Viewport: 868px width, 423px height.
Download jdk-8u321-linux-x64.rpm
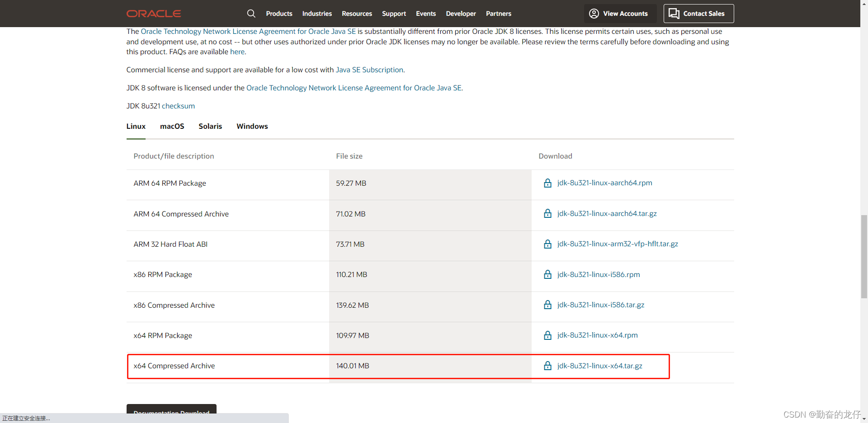597,335
